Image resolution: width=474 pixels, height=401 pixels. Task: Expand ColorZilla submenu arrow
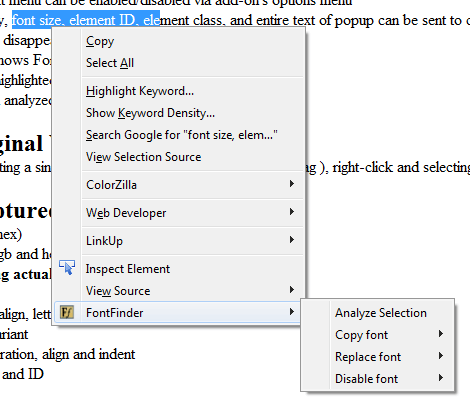pos(292,184)
